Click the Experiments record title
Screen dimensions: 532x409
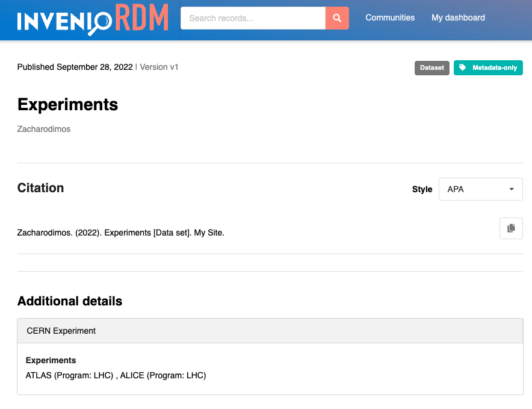(x=67, y=104)
